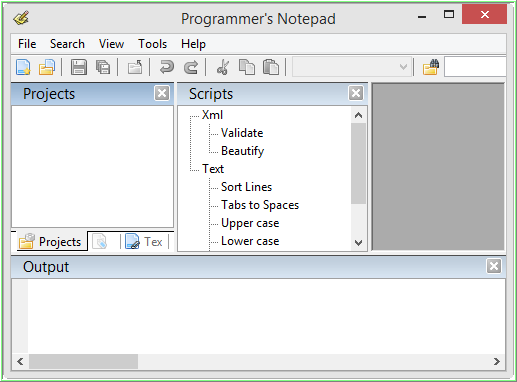The image size is (517, 382).
Task: Click the Cut scissors icon
Action: point(223,67)
